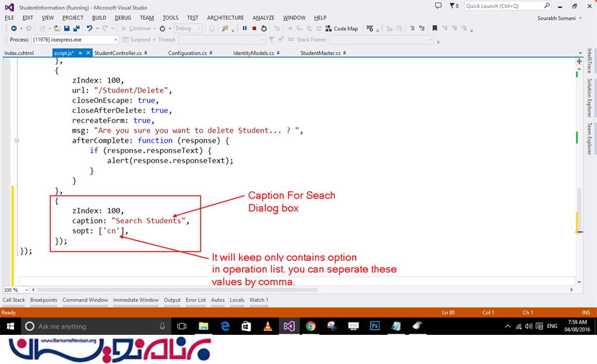Open the Error List panel tab

[195, 300]
